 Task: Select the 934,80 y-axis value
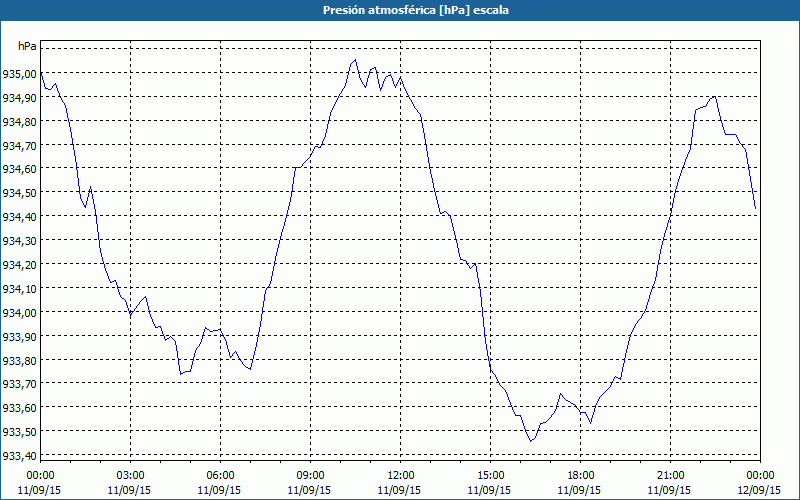(19, 122)
